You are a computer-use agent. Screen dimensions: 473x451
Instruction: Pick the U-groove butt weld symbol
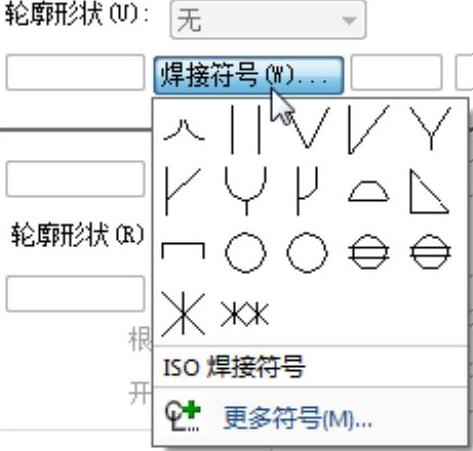click(246, 191)
